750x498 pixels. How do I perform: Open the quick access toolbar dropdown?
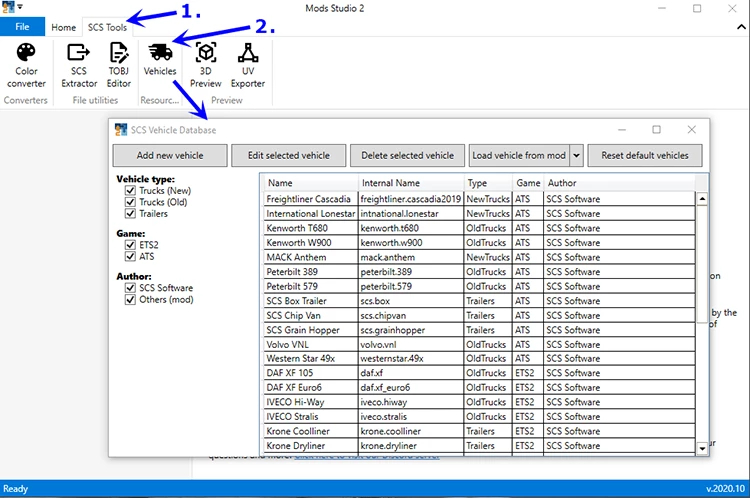pyautogui.click(x=23, y=9)
